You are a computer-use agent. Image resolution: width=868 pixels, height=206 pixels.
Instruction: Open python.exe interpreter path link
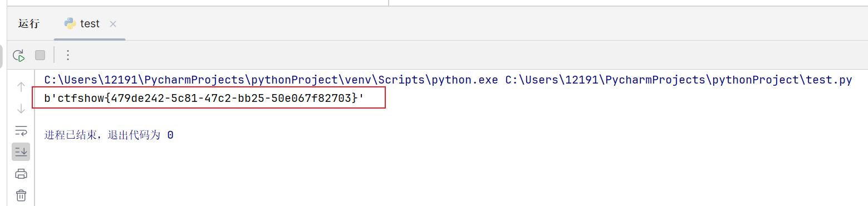click(271, 80)
